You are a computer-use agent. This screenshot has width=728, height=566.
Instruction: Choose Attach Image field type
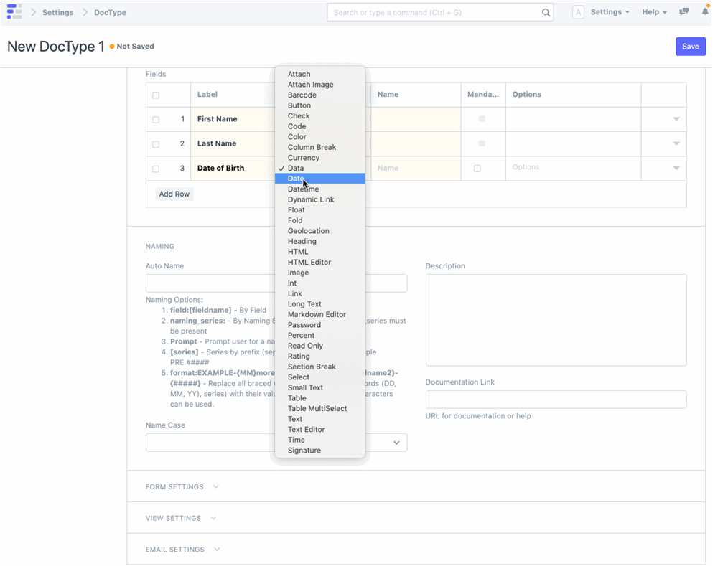point(320,85)
